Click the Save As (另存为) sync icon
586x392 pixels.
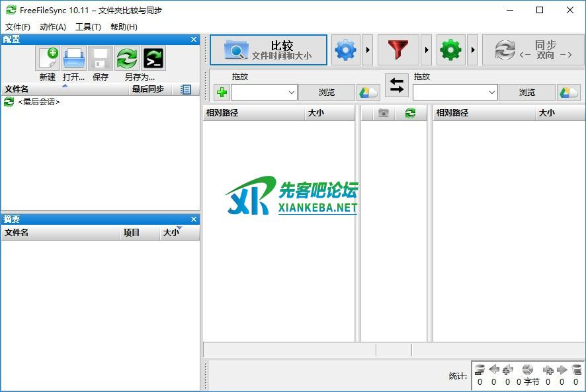(127, 59)
